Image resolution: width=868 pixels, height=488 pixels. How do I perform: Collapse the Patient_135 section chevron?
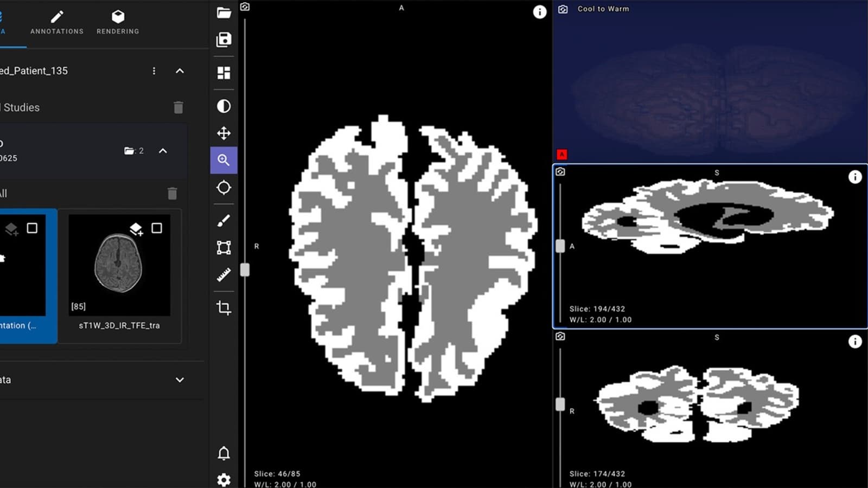click(x=180, y=71)
